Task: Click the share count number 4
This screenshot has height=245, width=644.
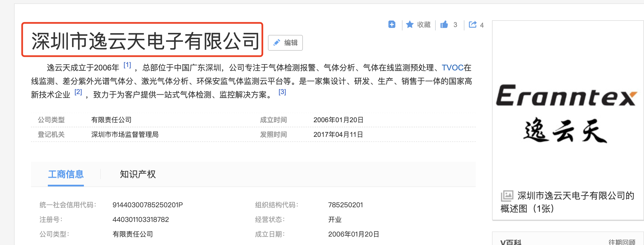Action: (482, 25)
